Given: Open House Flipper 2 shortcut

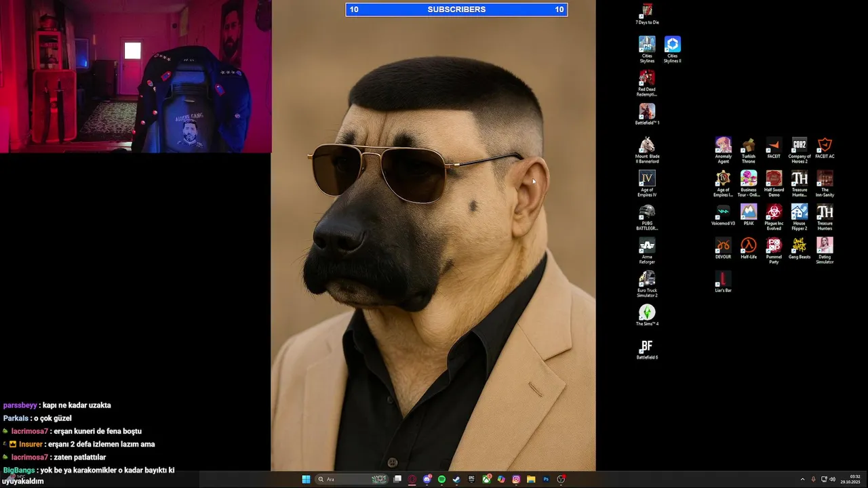Looking at the screenshot, I should [800, 217].
